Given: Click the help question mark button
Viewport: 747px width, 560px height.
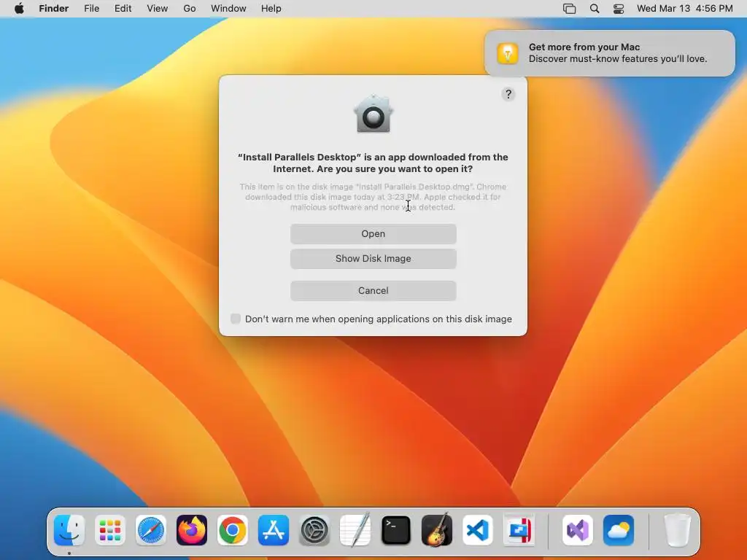Looking at the screenshot, I should pyautogui.click(x=508, y=94).
